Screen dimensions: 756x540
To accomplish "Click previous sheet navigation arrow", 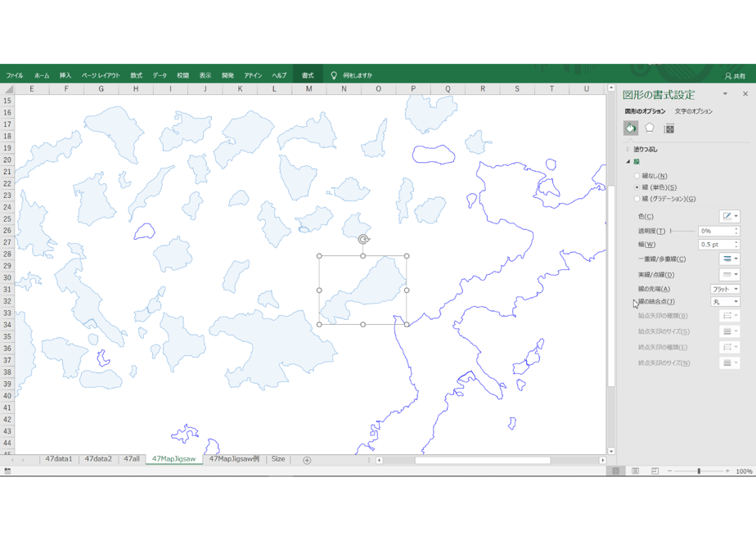I will click(x=12, y=460).
